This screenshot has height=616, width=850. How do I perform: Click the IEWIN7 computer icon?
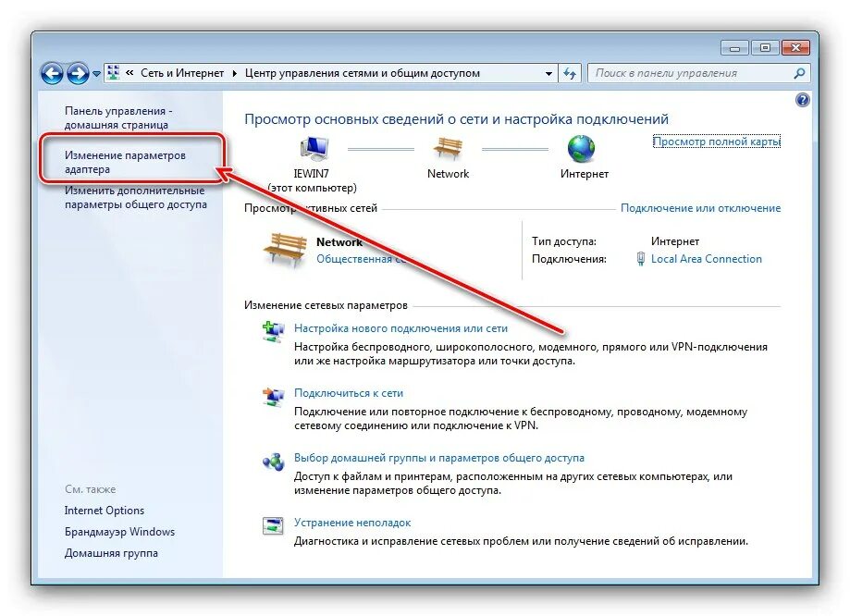(314, 149)
